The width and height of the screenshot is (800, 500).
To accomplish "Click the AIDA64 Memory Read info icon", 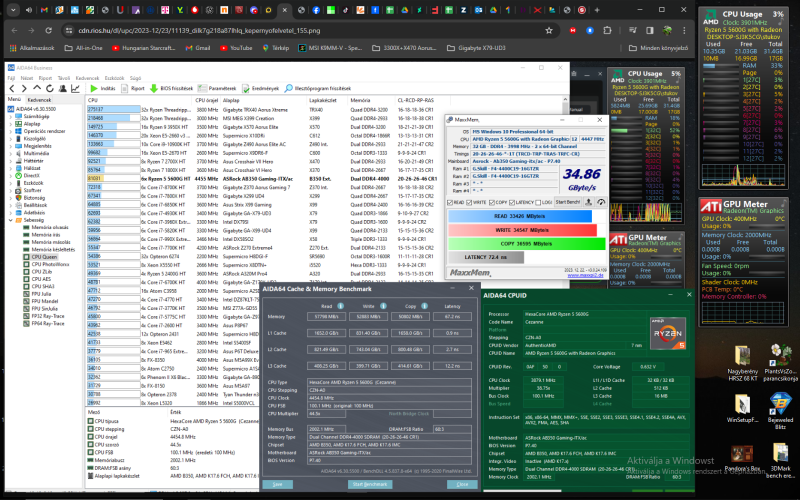I will 340,306.
